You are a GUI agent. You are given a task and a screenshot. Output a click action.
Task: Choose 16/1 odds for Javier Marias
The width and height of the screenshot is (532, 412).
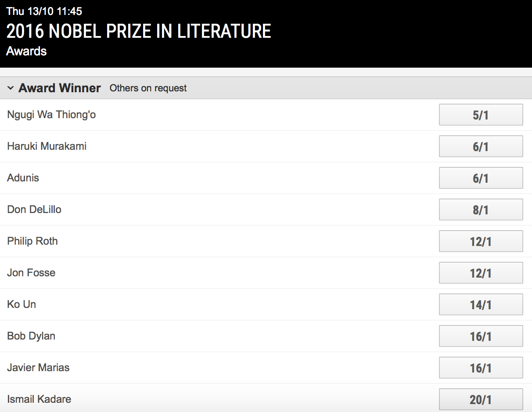tap(481, 368)
